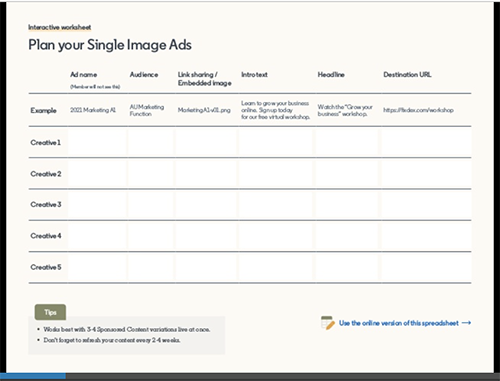Fill the Ad name cell for Creative 1

pyautogui.click(x=97, y=143)
